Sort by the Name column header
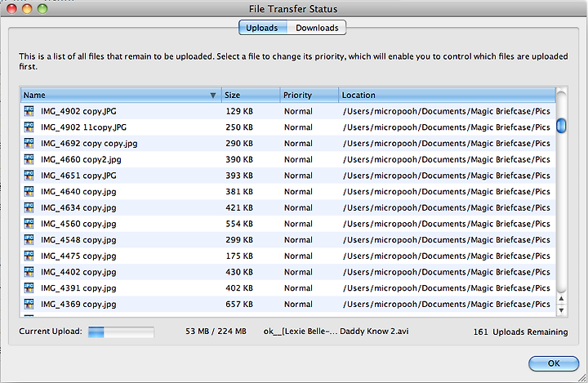Image resolution: width=588 pixels, height=383 pixels. [121, 96]
